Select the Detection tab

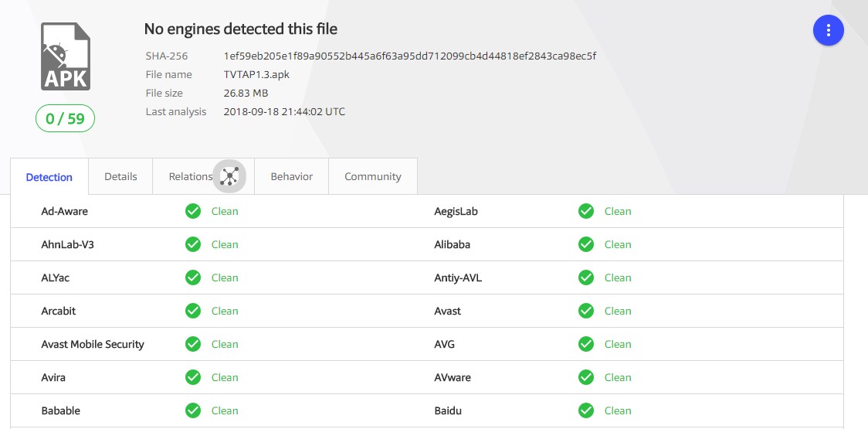(x=49, y=177)
